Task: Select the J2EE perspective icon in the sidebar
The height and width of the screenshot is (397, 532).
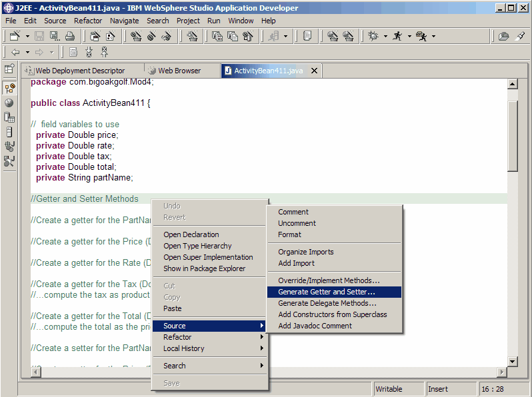Action: (9, 88)
